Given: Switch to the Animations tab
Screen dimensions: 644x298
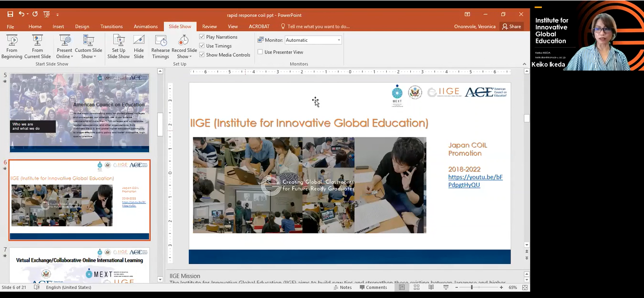Looking at the screenshot, I should [145, 26].
